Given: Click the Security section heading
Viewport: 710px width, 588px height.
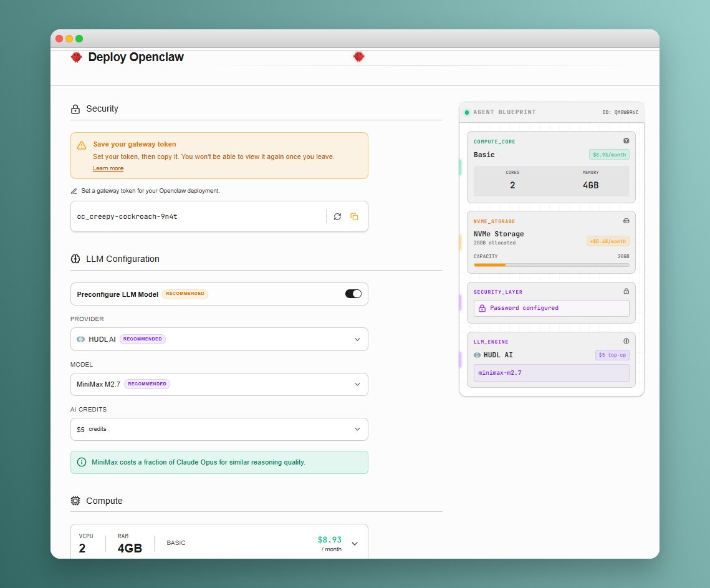Looking at the screenshot, I should (102, 108).
